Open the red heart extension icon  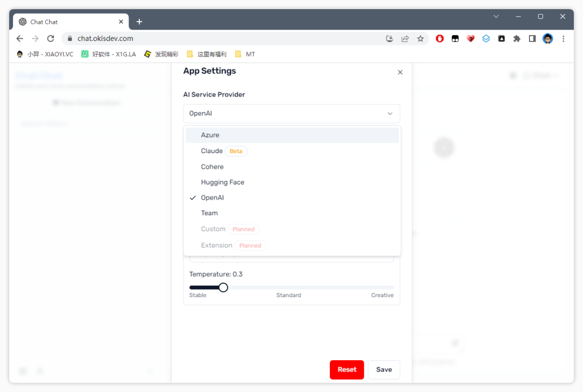tap(470, 39)
